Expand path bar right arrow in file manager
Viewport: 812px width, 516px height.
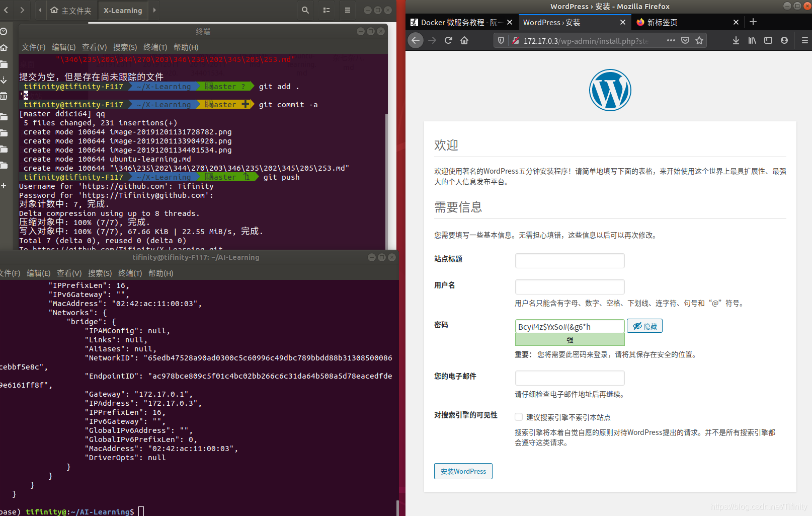pos(154,10)
